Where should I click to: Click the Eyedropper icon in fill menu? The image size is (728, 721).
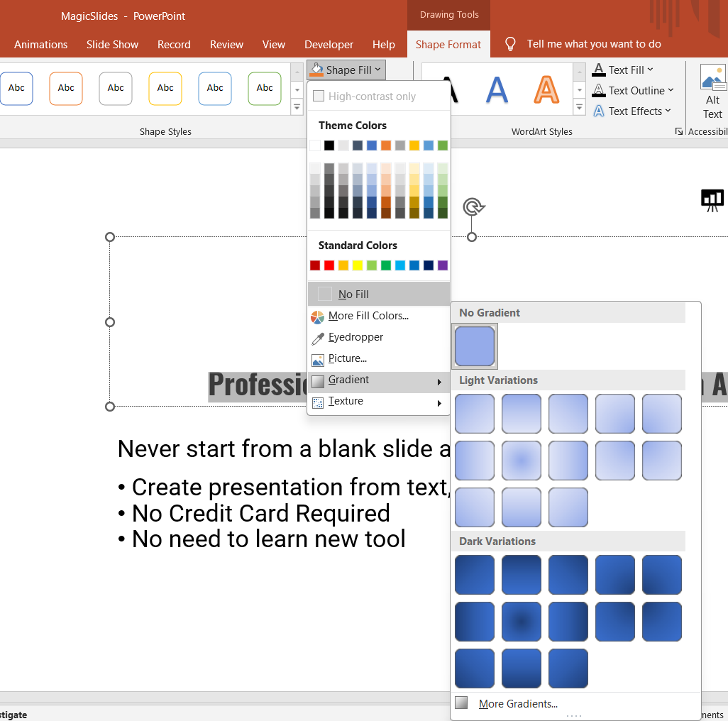pyautogui.click(x=317, y=338)
